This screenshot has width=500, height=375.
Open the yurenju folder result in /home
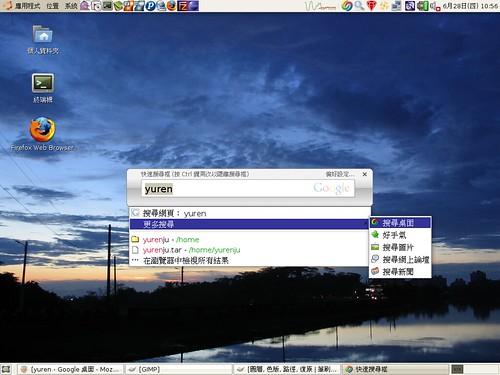250,239
